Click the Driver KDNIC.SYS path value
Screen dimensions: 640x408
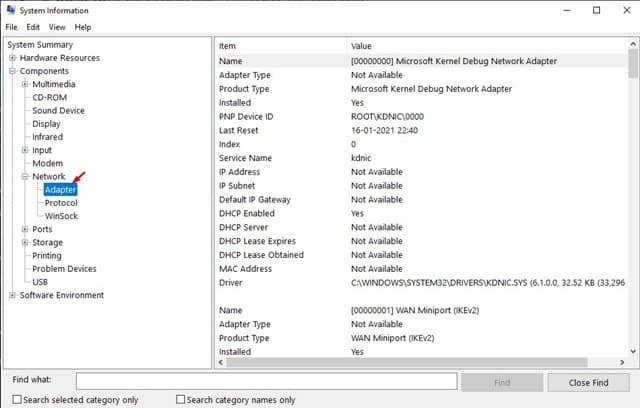(x=488, y=283)
